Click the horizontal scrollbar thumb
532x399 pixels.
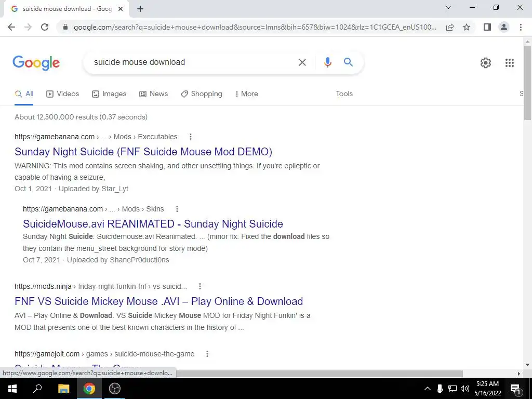[320, 374]
